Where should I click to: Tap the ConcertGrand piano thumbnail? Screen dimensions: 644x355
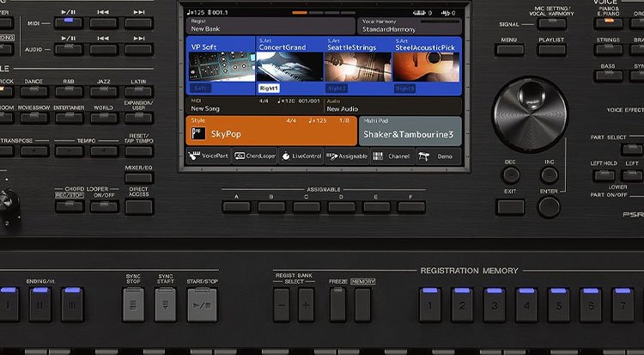click(x=289, y=67)
